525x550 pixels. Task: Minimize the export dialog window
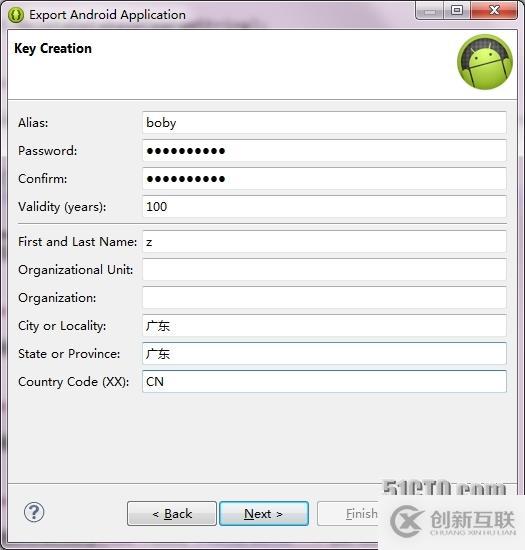tap(430, 10)
